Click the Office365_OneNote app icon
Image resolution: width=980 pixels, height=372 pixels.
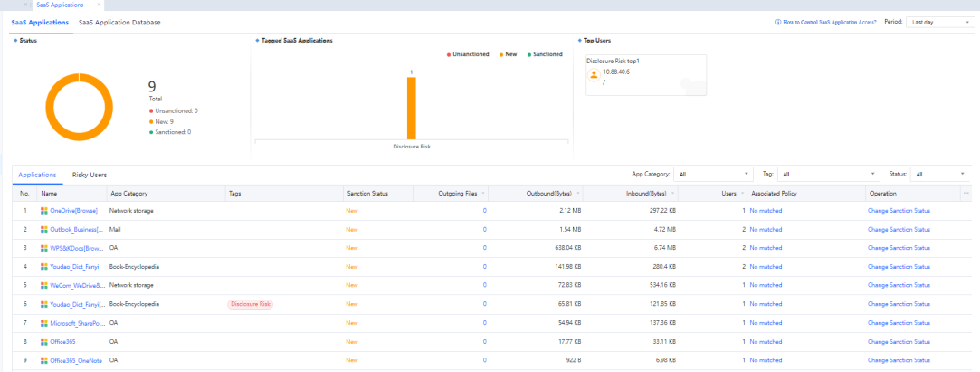44,360
